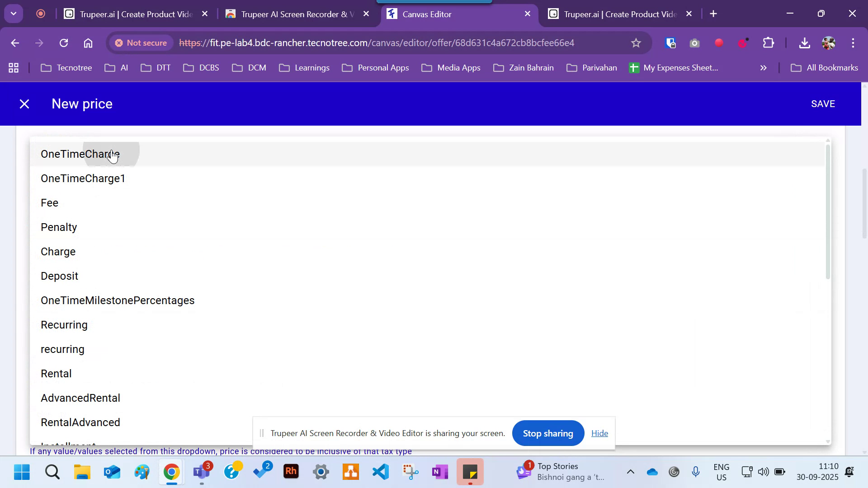Click the Trupeer extension icon in the toolbar

click(x=742, y=43)
